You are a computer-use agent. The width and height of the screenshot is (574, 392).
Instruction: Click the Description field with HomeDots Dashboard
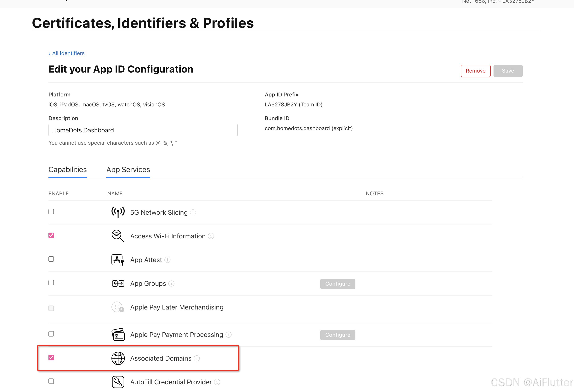pyautogui.click(x=143, y=130)
